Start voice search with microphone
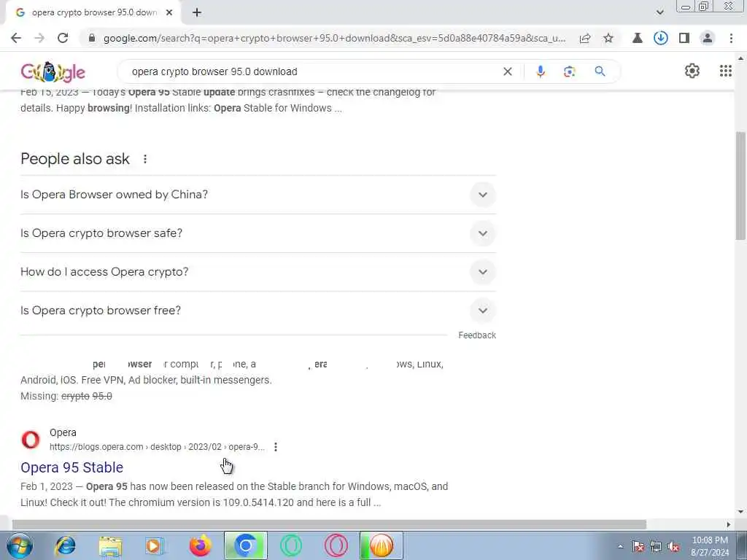 541,71
